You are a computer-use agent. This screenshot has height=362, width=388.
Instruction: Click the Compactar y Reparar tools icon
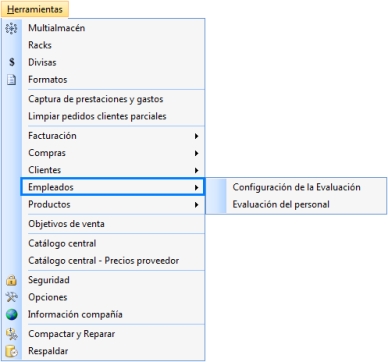pos(12,334)
